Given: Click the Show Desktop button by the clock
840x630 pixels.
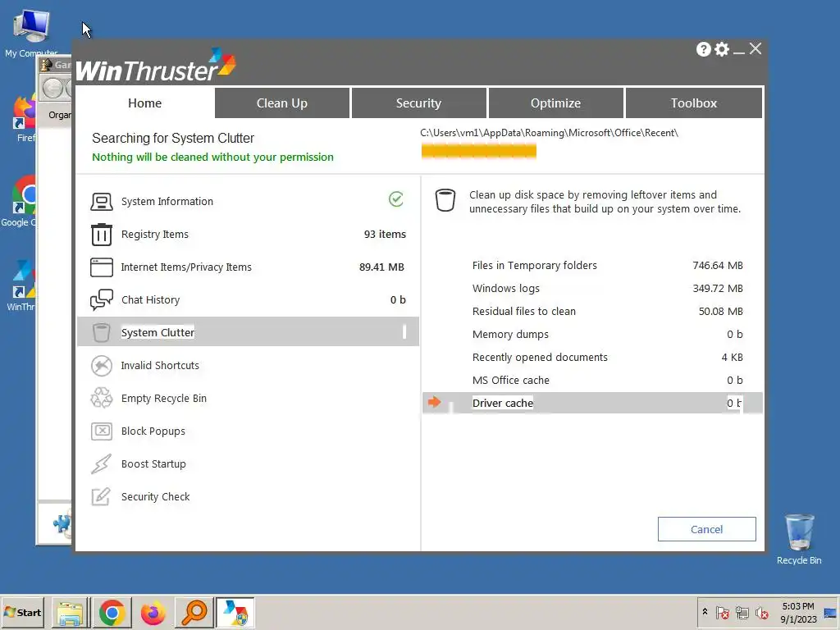Looking at the screenshot, I should [x=830, y=612].
